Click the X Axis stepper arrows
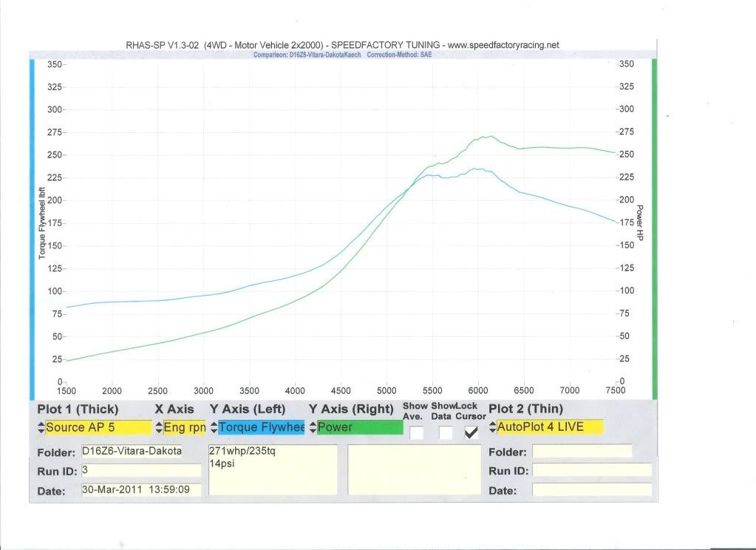Viewport: 756px width, 550px height. click(x=158, y=427)
